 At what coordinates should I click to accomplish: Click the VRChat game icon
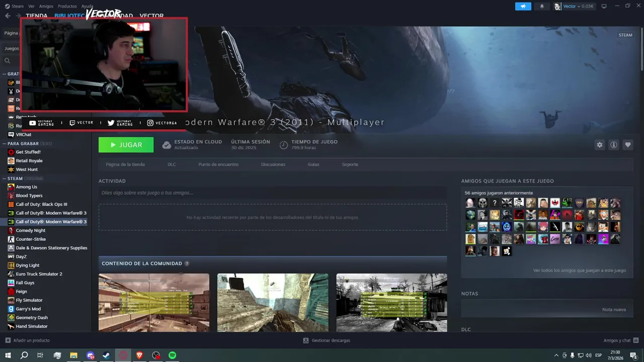[x=11, y=134]
